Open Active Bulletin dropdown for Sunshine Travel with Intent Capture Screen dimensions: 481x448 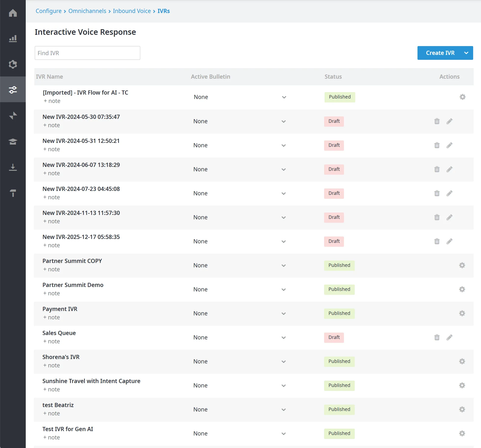[x=240, y=386]
